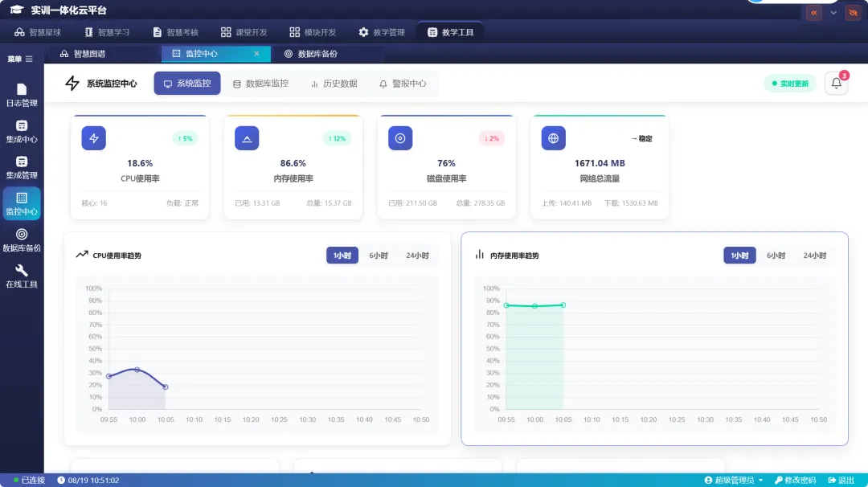Click the 08/19 10:51:02 clock in status bar
The height and width of the screenshot is (487, 868).
tap(88, 480)
